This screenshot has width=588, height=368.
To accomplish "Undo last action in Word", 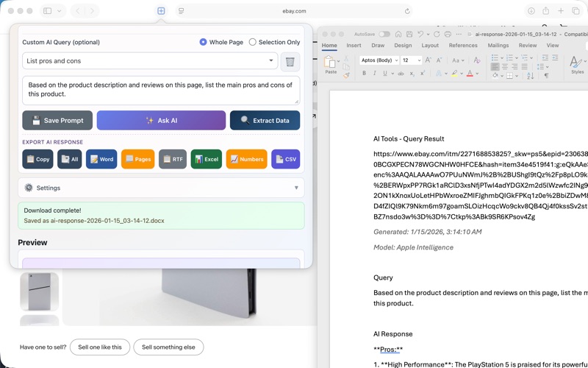I will (420, 34).
